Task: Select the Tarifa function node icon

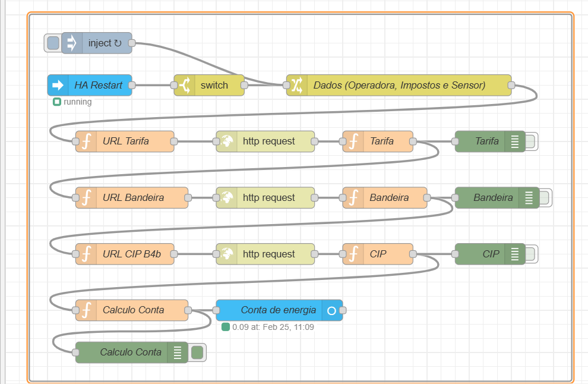Action: click(353, 141)
